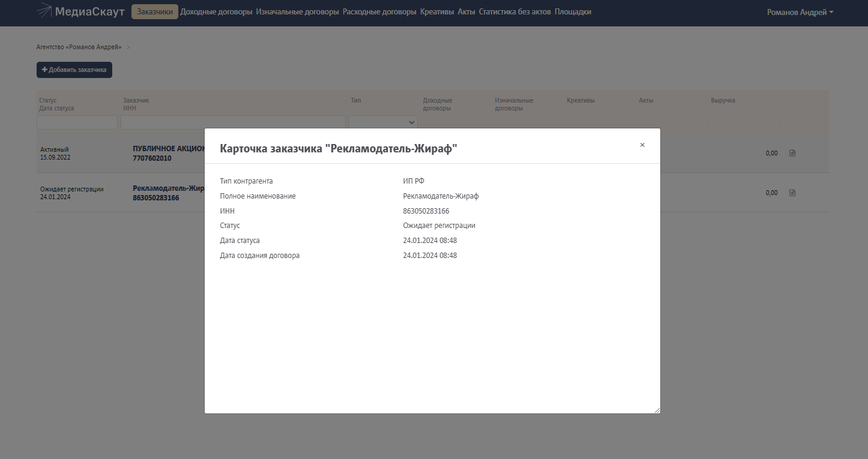Click the Рекламодатель-Жираф name in table
868x459 pixels.
(x=169, y=188)
